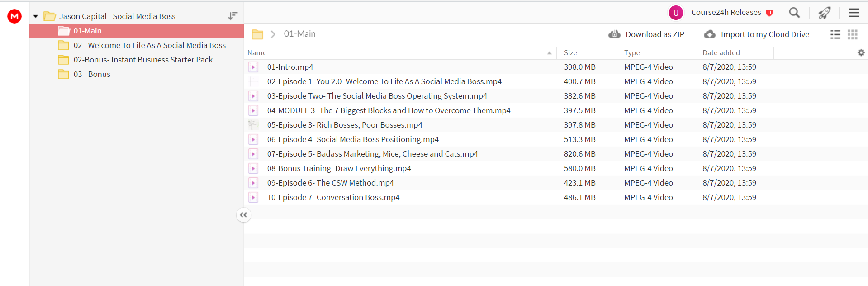Open column settings gear icon

click(x=861, y=53)
